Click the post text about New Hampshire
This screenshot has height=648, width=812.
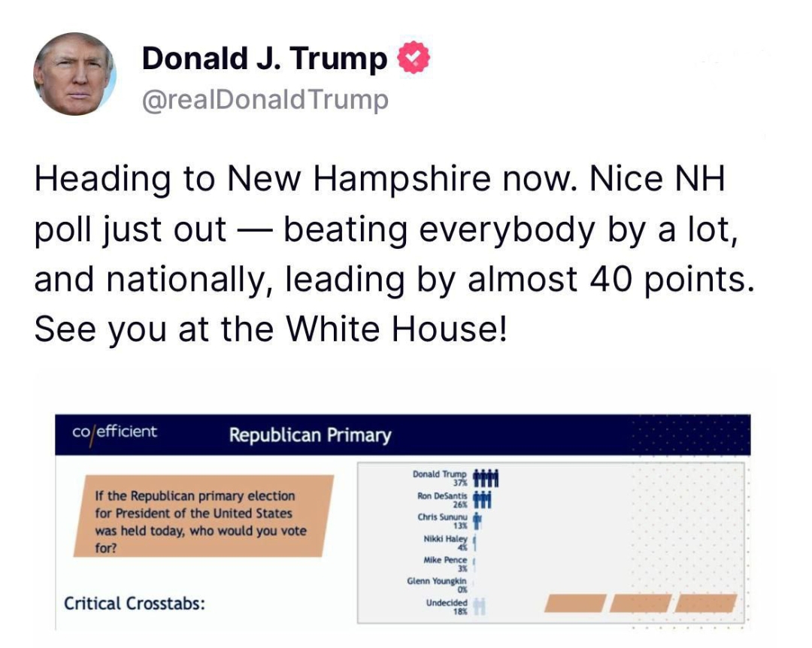395,253
